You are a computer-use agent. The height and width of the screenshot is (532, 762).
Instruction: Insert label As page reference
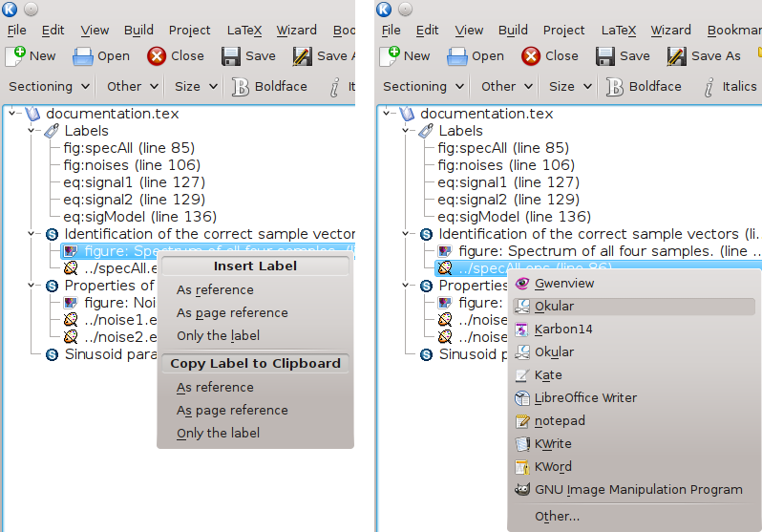tap(255, 312)
